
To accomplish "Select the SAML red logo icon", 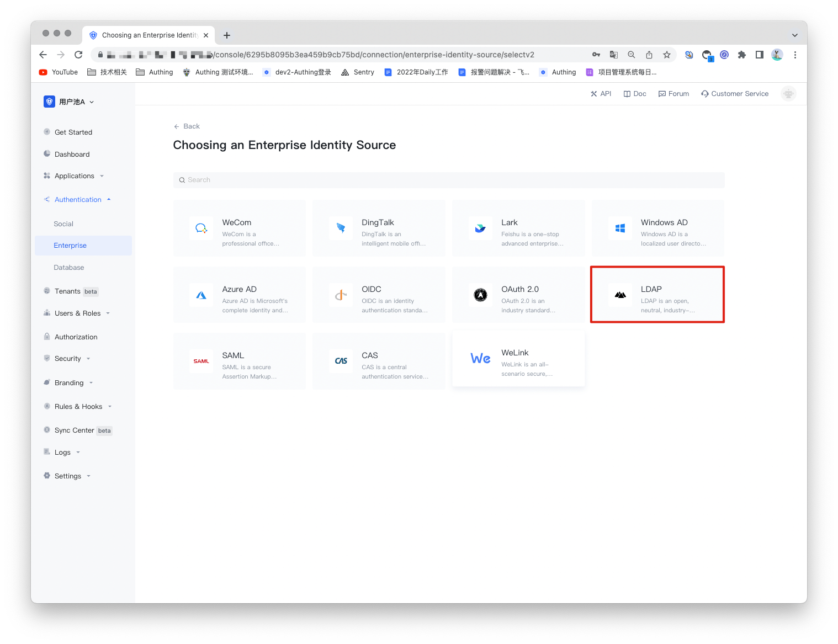I will (x=201, y=361).
